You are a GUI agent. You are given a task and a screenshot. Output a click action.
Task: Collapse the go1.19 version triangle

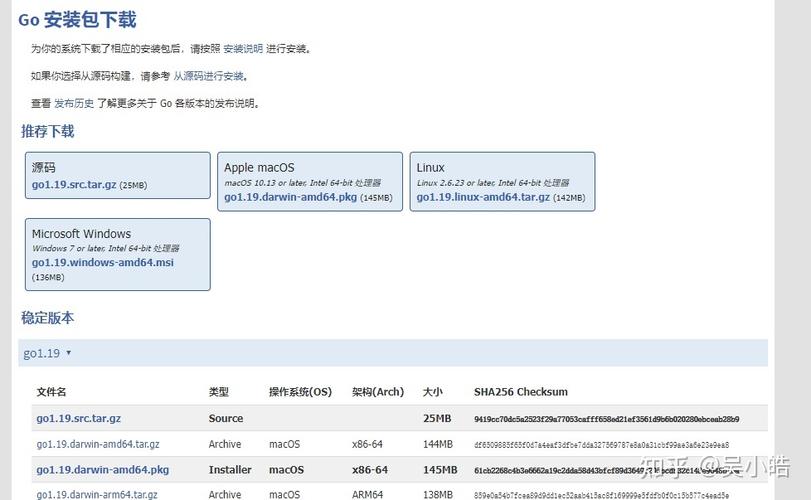coord(68,353)
